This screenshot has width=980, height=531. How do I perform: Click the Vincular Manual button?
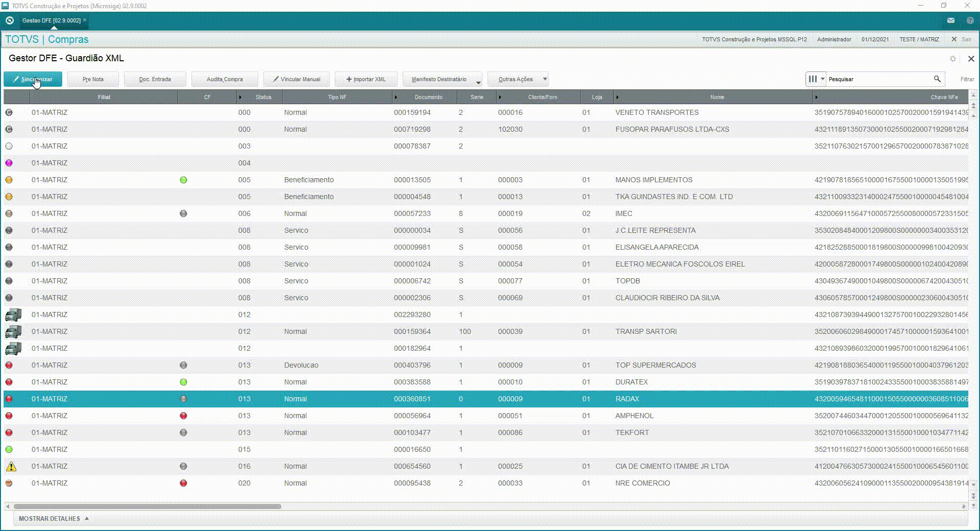pyautogui.click(x=297, y=79)
